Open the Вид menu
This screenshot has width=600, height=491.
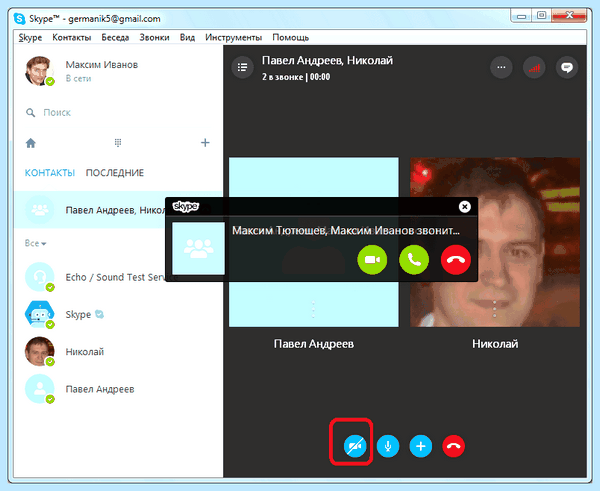click(x=188, y=38)
